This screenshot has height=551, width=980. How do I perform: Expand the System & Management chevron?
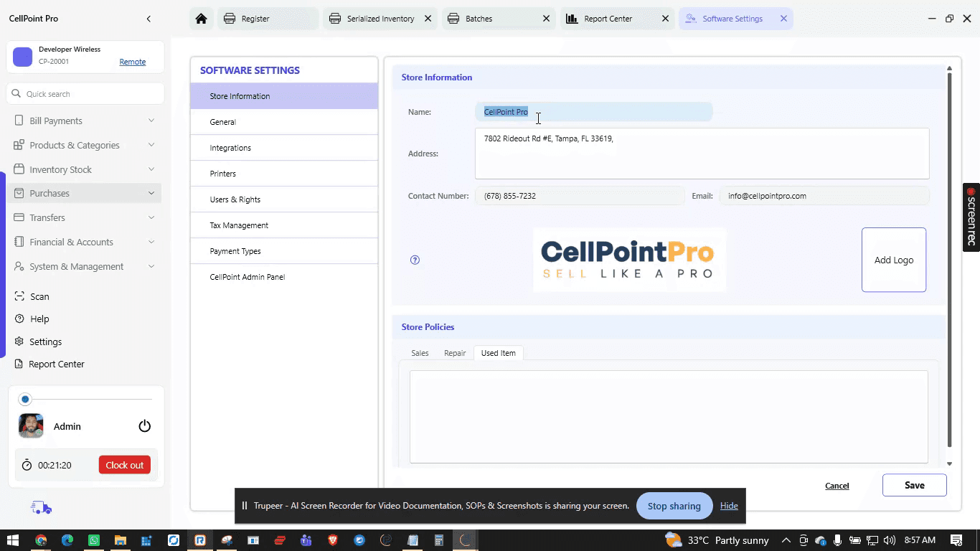point(151,266)
